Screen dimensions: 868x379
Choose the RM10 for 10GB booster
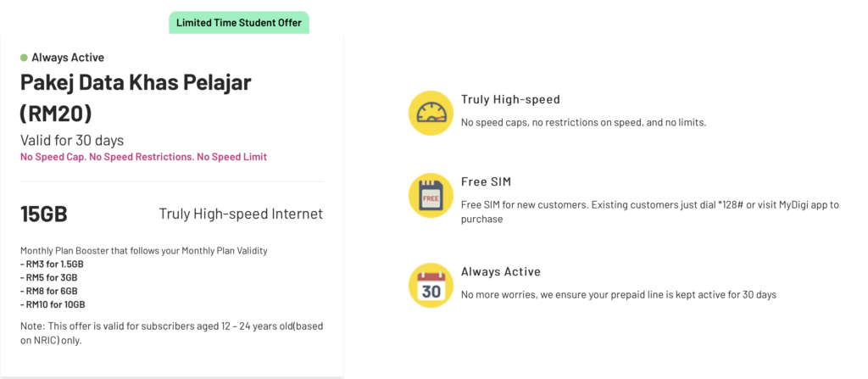[53, 304]
